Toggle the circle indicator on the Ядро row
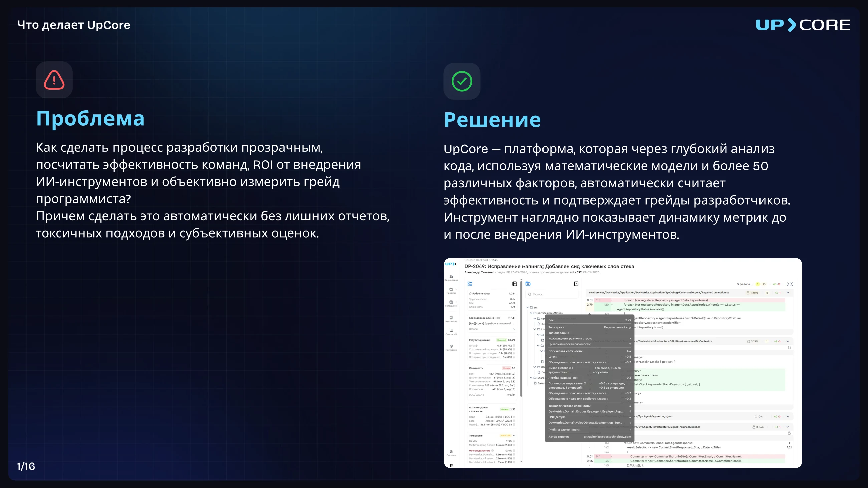The height and width of the screenshot is (488, 868). [x=514, y=417]
